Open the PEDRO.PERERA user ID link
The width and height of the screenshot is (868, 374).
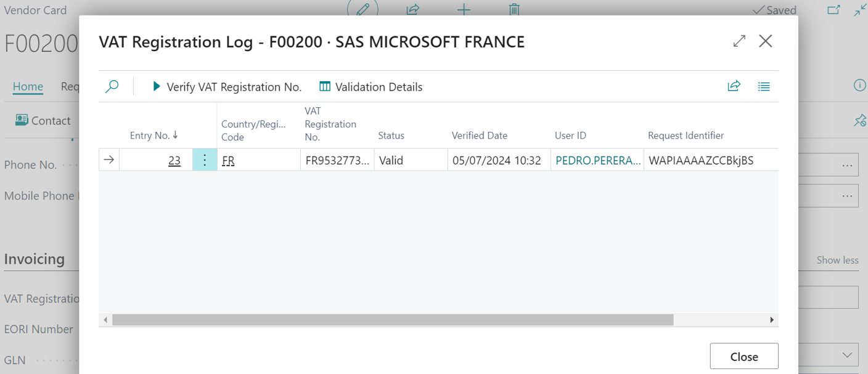(x=597, y=161)
